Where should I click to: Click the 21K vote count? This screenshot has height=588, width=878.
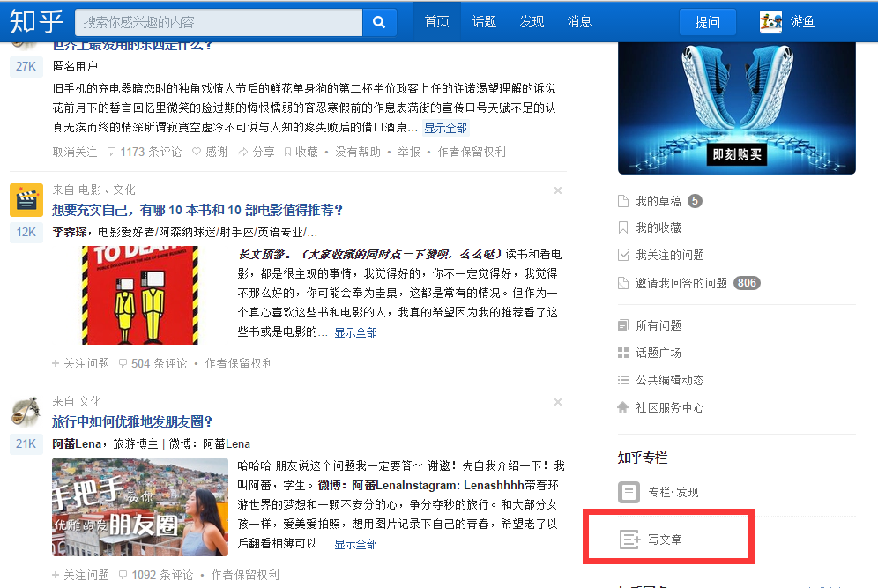(26, 443)
